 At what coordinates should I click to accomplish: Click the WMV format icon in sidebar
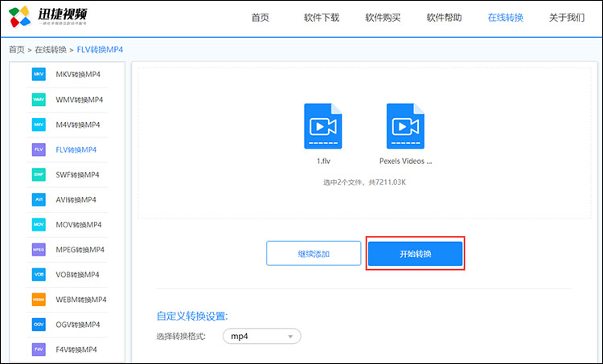(x=39, y=100)
